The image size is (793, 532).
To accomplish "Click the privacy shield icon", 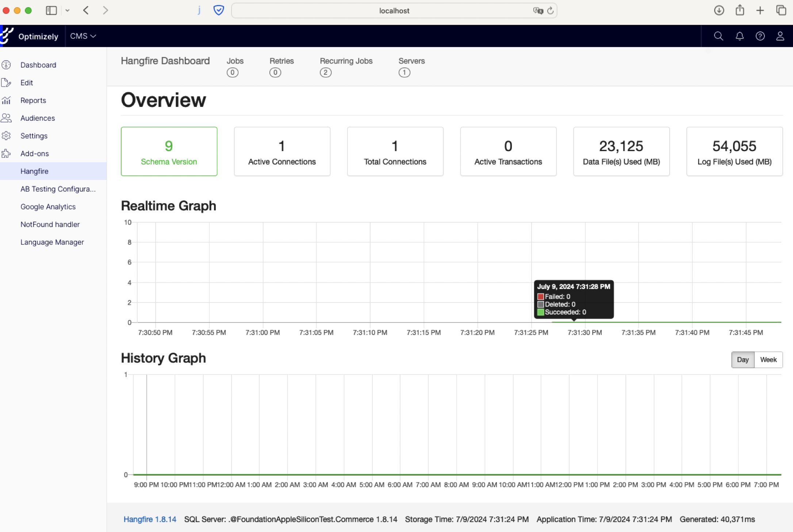I will click(x=219, y=10).
